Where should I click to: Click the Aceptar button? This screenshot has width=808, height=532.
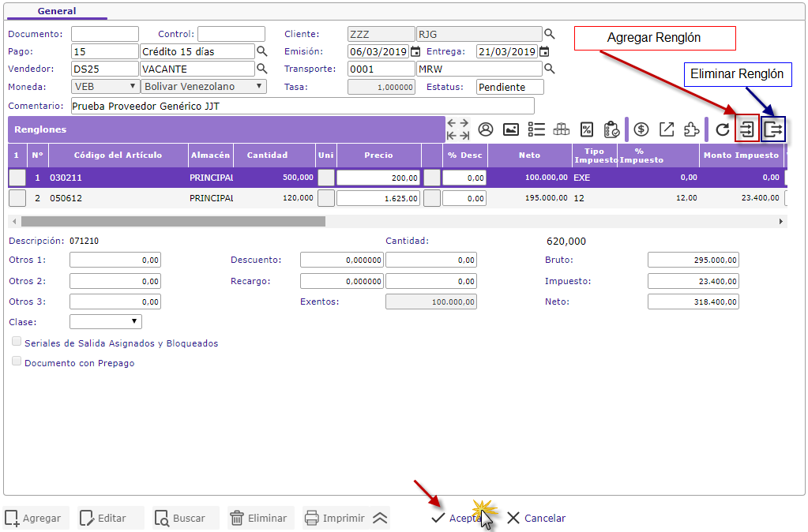[457, 519]
